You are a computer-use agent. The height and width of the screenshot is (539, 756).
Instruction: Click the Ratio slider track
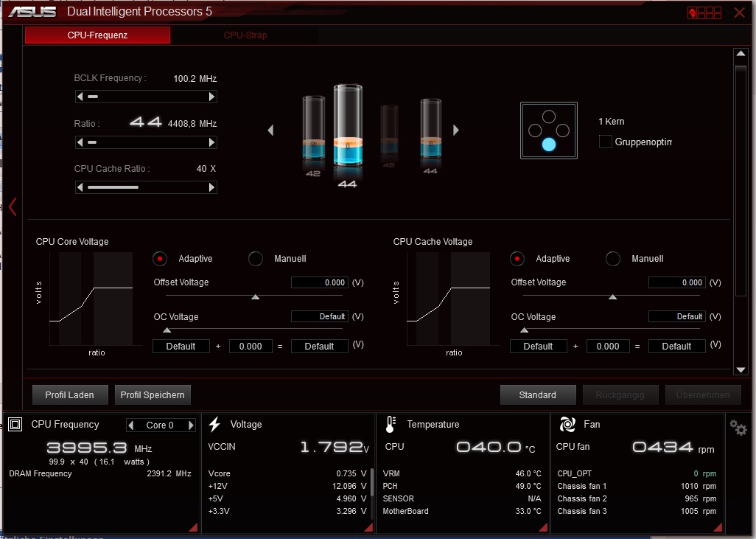(x=146, y=142)
